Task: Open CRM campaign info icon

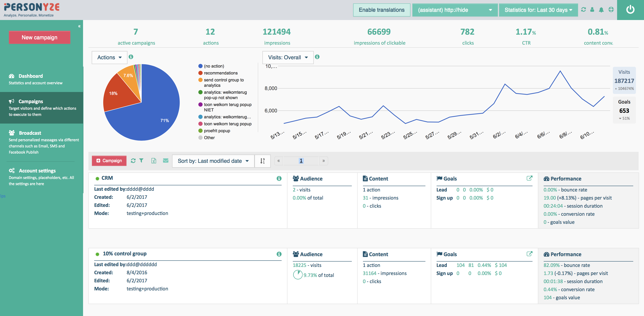Action: click(279, 178)
